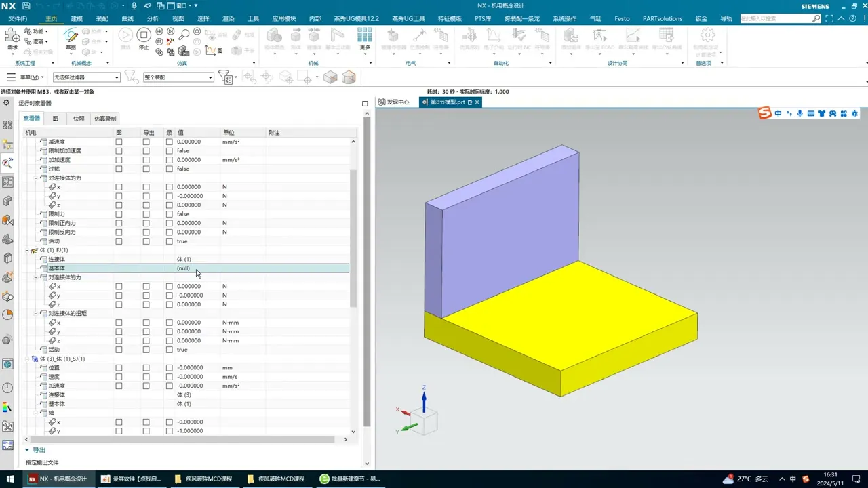Screen dimensions: 868x488
Task: Open the graph (图) chart tool in simulation group
Action: coord(214,51)
